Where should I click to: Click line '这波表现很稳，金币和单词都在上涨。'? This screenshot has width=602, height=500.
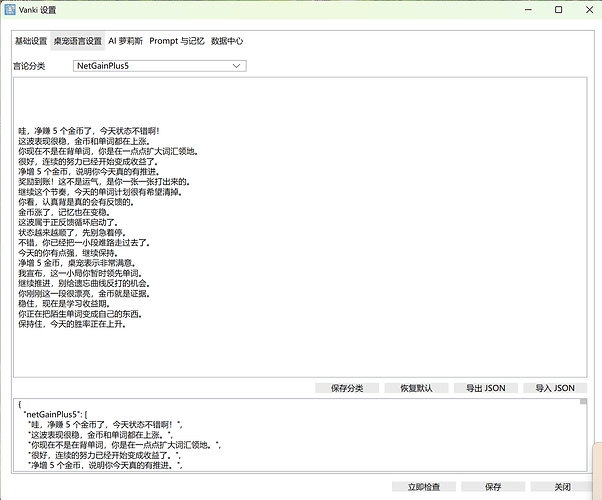click(84, 141)
